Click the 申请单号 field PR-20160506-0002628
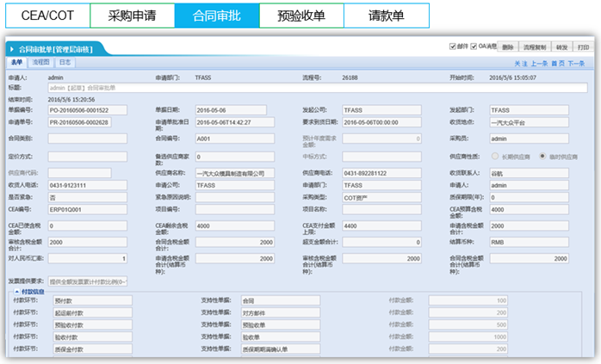This screenshot has height=364, width=601. [x=80, y=122]
